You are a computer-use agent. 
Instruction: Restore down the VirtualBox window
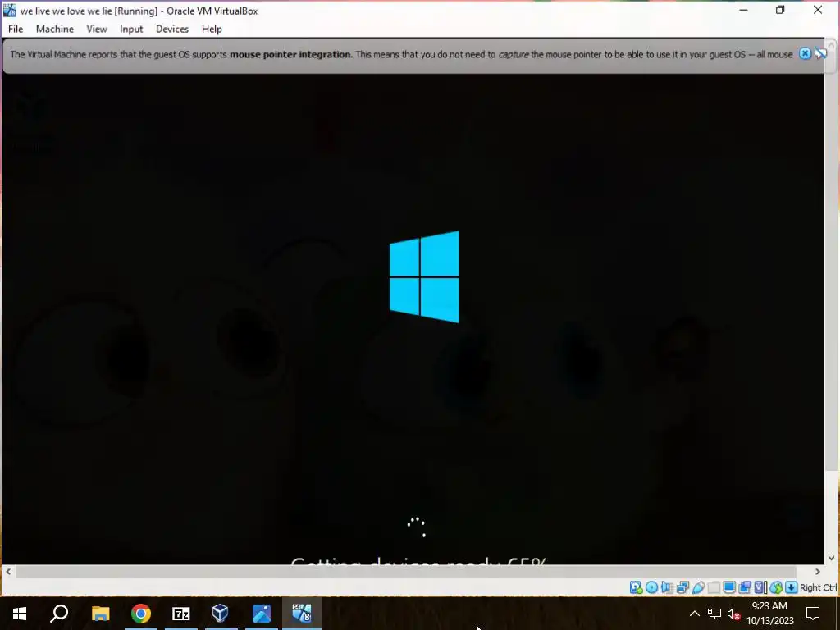pyautogui.click(x=780, y=10)
